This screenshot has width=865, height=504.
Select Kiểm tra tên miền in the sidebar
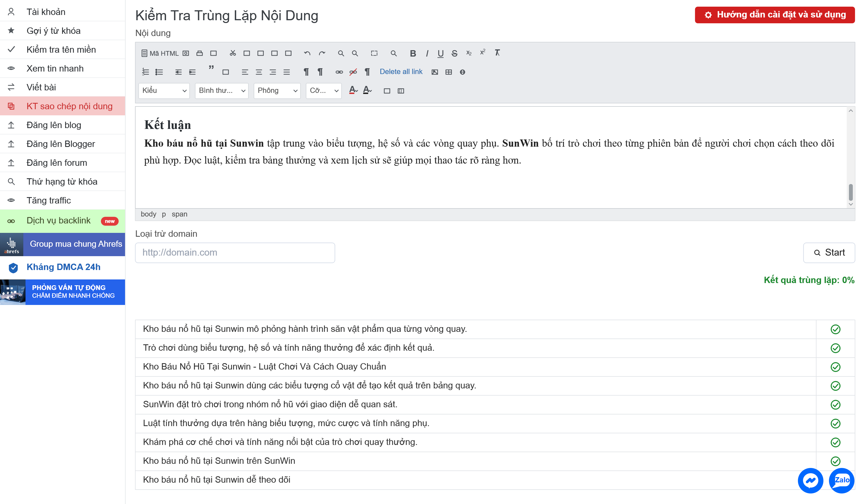point(62,49)
